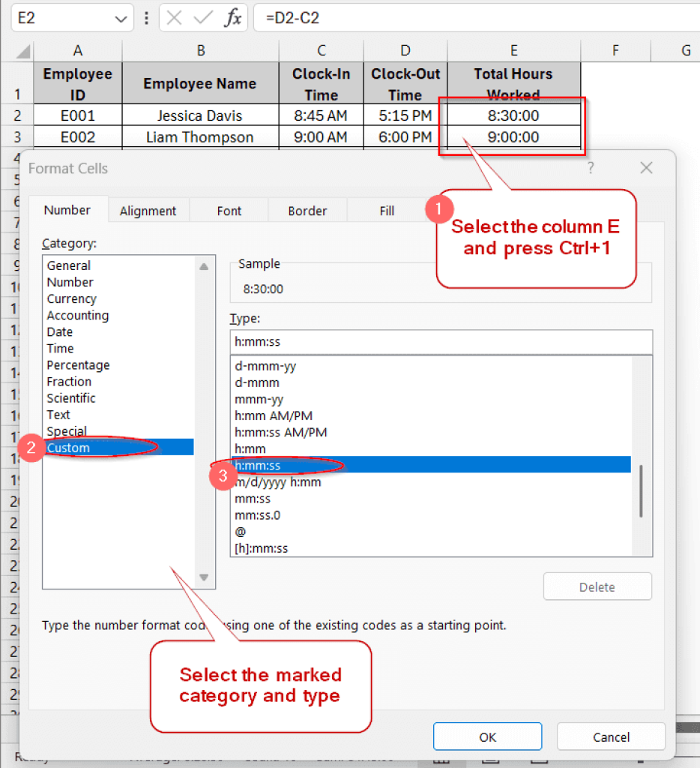Confirm formatting with the OK button
700x768 pixels.
487,736
